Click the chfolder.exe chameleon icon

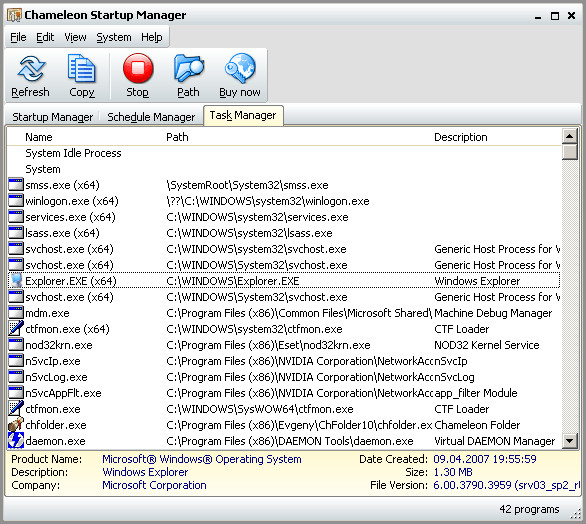tap(16, 425)
